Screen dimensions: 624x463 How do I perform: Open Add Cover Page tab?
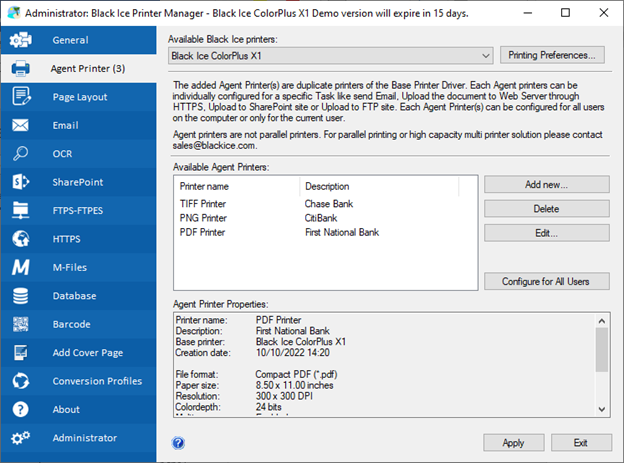point(78,353)
